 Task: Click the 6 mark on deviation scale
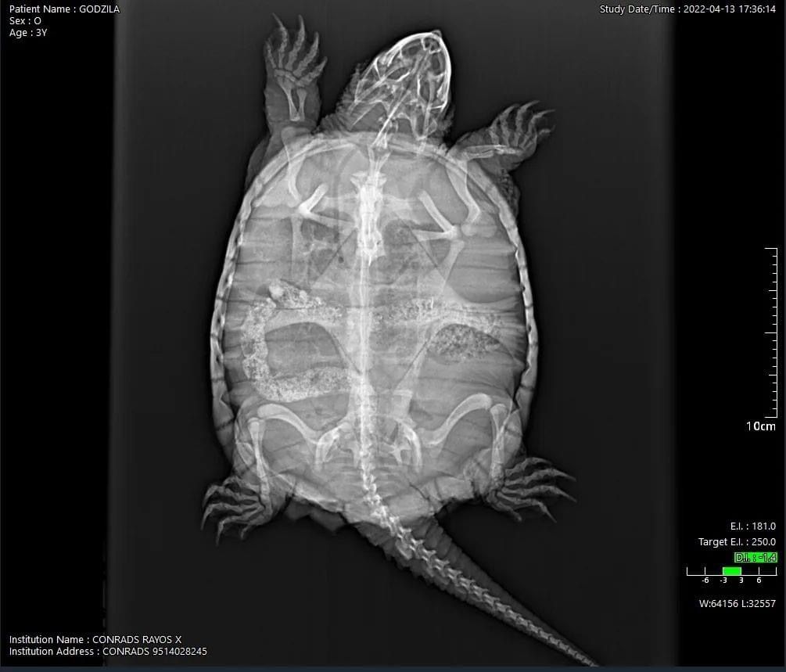[x=759, y=580]
